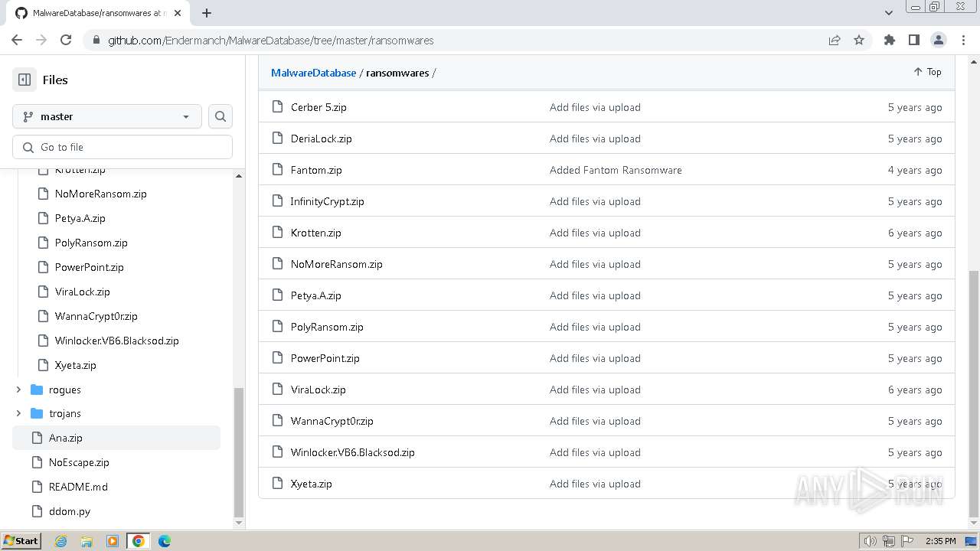Click the search magnifier button next to branch selector
Screen dimensions: 980x551
220,116
